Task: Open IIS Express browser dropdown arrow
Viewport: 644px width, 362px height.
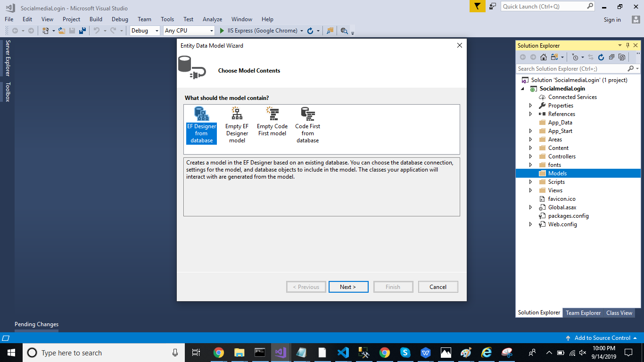Action: [301, 31]
